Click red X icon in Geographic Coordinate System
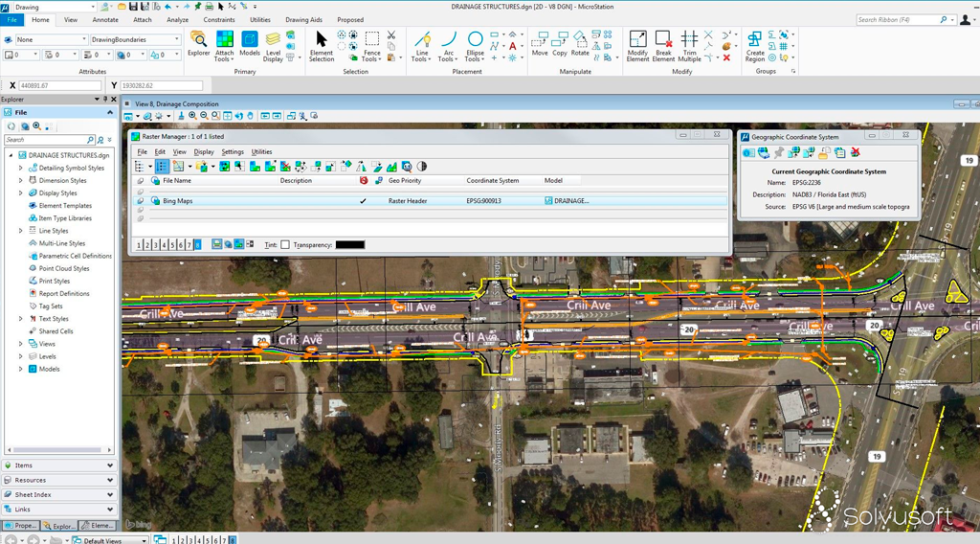Screen dimensions: 980x544 pos(855,152)
